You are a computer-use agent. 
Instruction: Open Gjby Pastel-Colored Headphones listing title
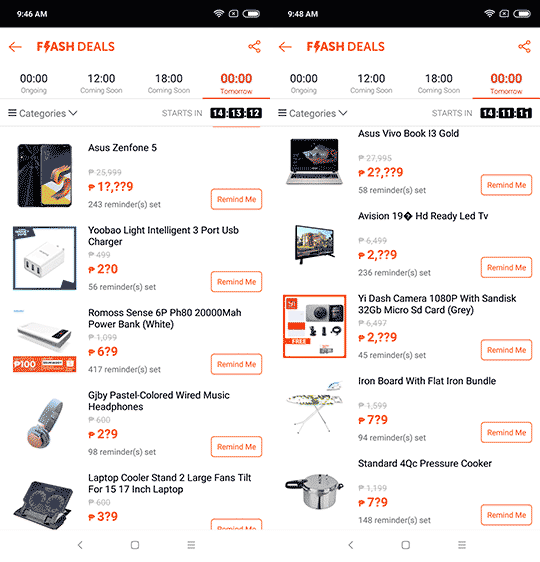click(x=159, y=401)
